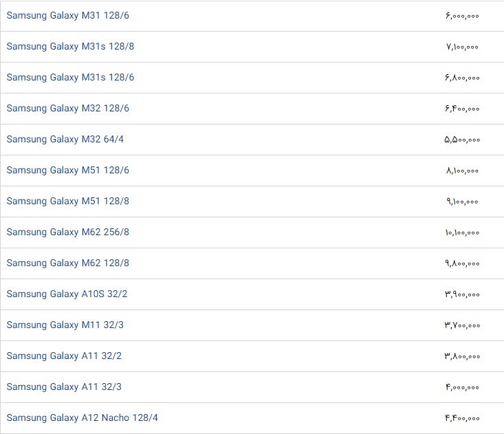The width and height of the screenshot is (504, 434).
Task: Click the Samsung Galaxy M31s 128/8 link
Action: pyautogui.click(x=70, y=46)
